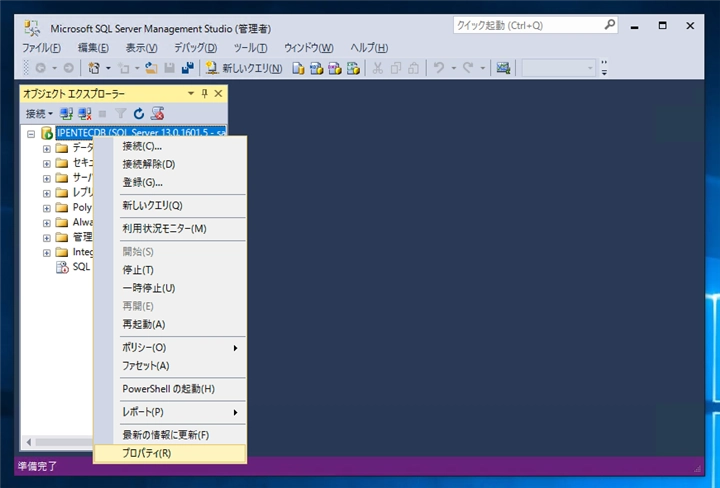Screen dimensions: 720x488
Task: Open the 接続 dropdown in Object Explorer
Action: pyautogui.click(x=39, y=113)
